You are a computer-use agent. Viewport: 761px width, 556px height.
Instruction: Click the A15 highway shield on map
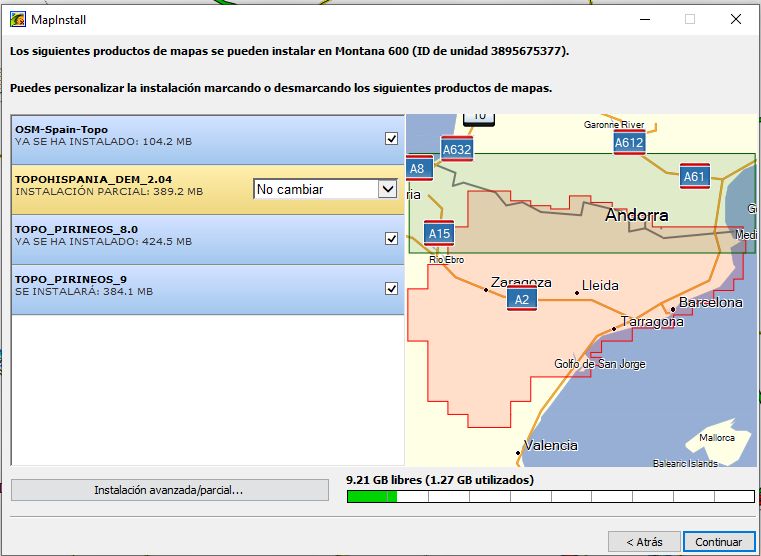point(439,233)
